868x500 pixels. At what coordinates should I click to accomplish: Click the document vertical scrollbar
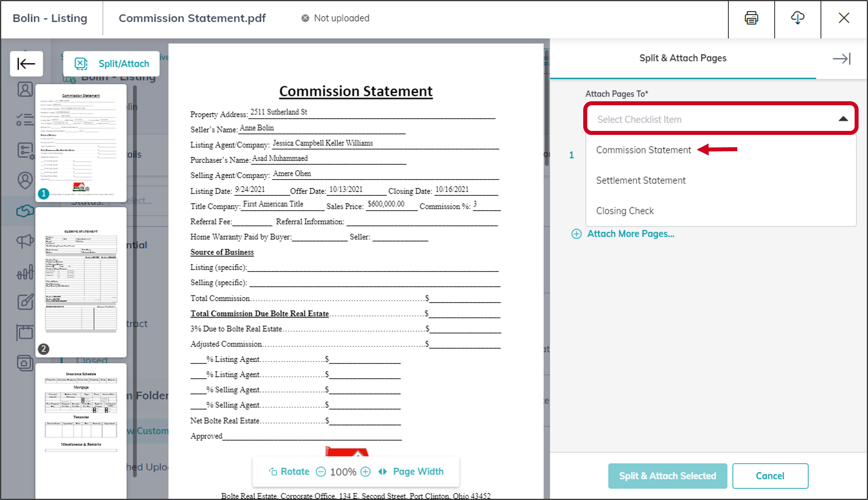pos(546,108)
